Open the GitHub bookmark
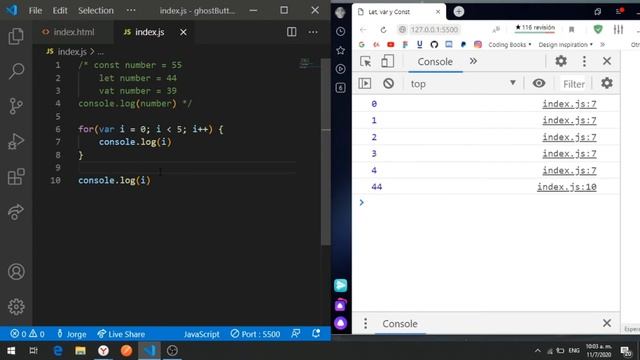Screen dimensions: 640x360 coord(434,44)
